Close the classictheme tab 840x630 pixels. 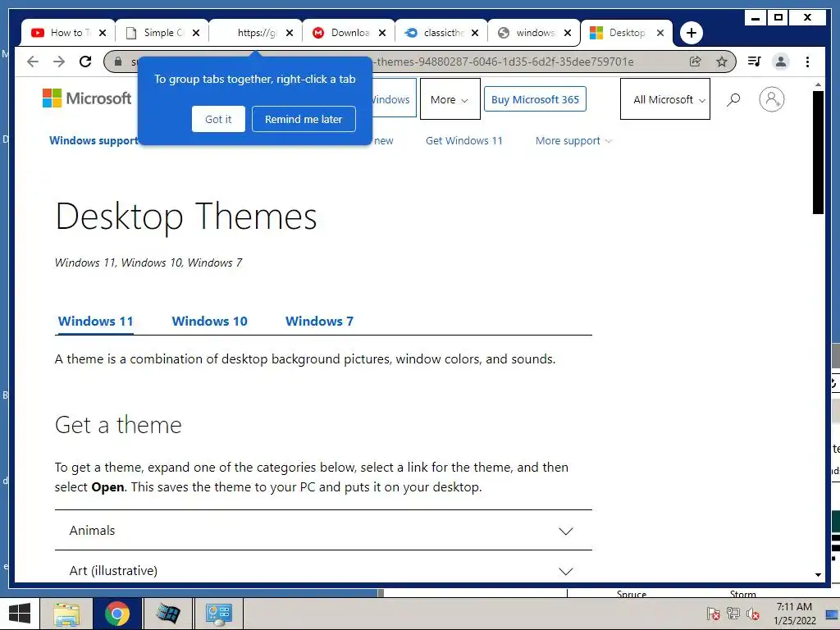coord(475,33)
